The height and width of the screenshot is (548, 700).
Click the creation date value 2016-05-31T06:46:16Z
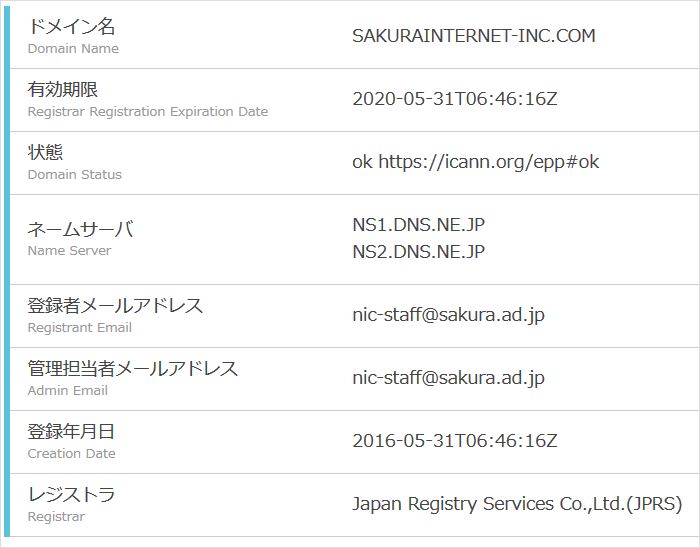(454, 441)
